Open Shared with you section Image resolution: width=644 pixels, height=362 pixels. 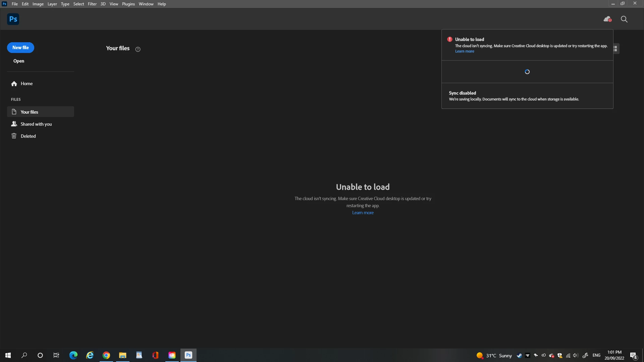36,124
